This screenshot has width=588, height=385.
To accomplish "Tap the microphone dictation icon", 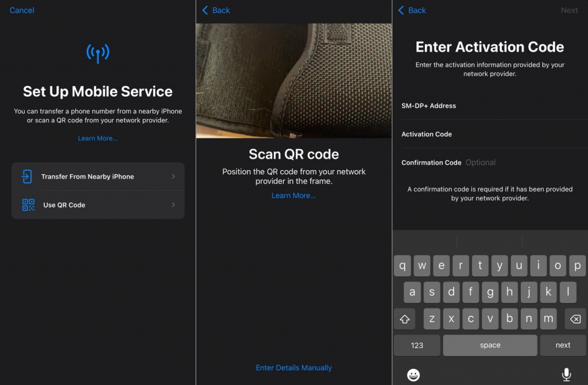I will [x=567, y=375].
